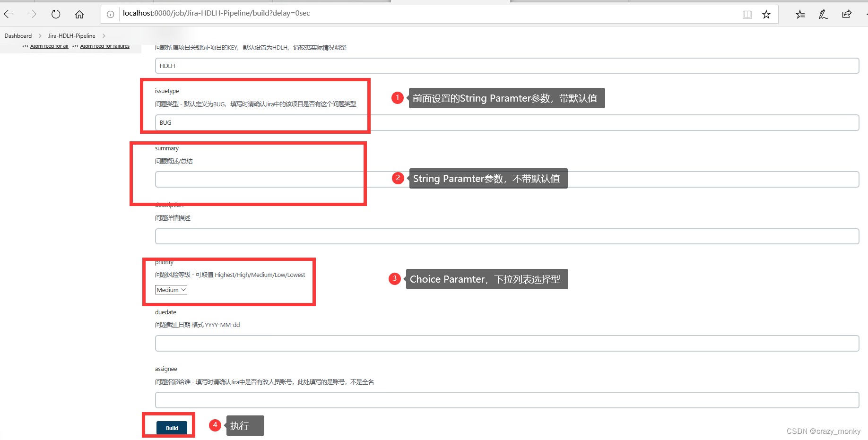Open the Reading list icon
The width and height of the screenshot is (868, 440).
pyautogui.click(x=799, y=14)
